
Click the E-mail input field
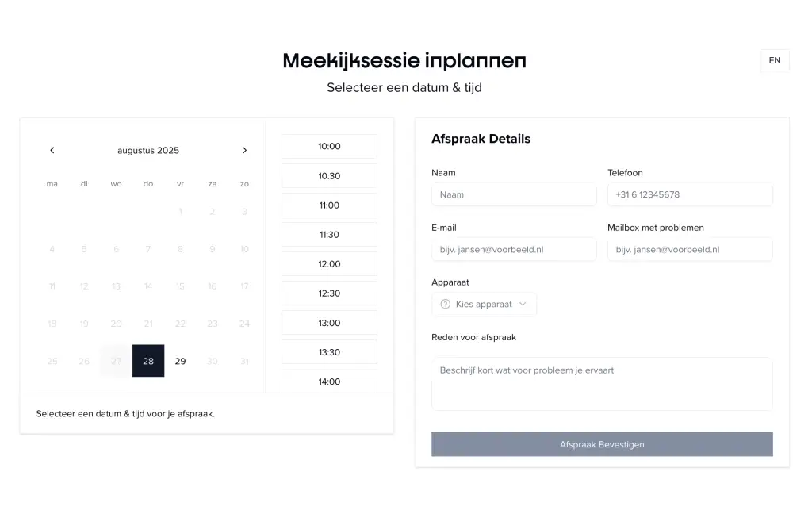[x=514, y=249]
